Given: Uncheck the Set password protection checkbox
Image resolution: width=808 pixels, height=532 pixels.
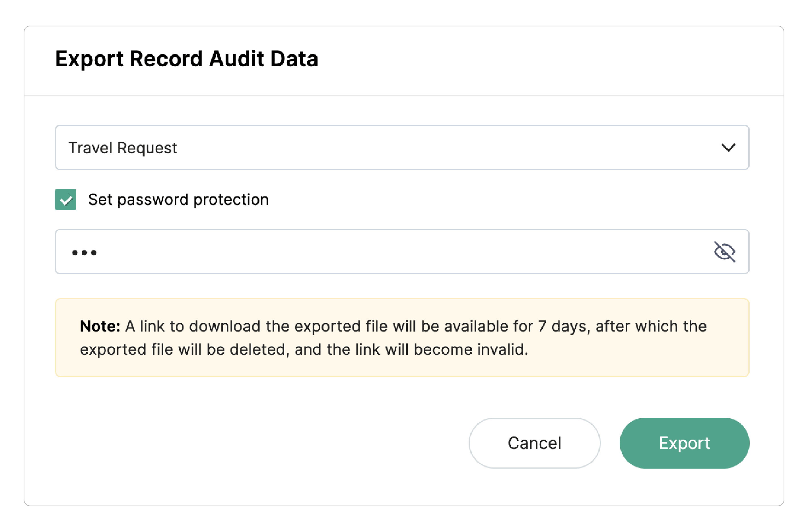Looking at the screenshot, I should [x=65, y=200].
